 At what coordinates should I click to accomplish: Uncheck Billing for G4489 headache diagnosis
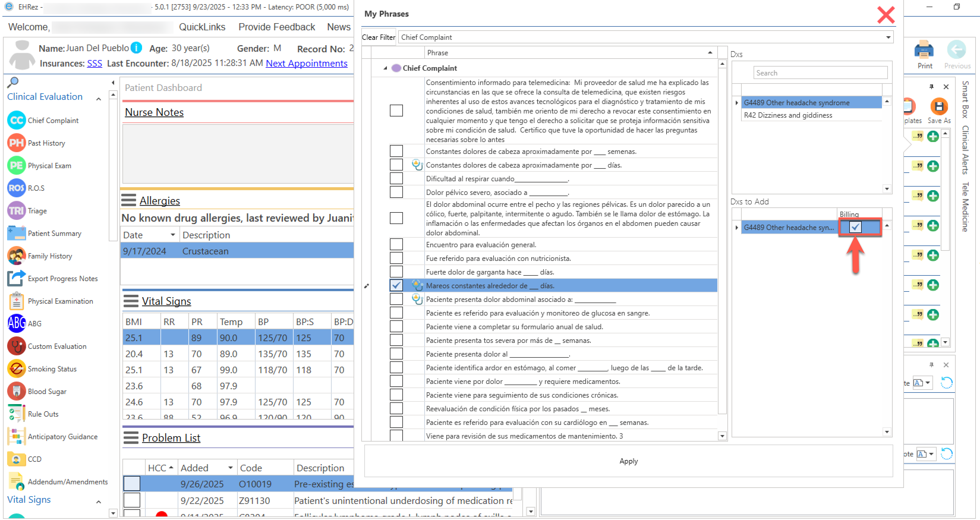(x=855, y=227)
